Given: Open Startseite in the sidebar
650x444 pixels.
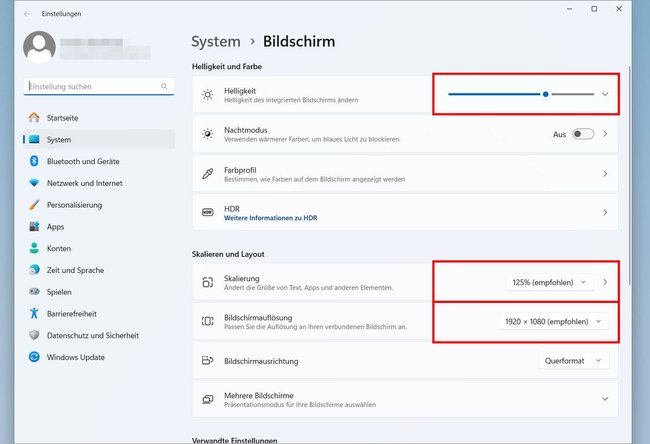Looking at the screenshot, I should (99, 118).
